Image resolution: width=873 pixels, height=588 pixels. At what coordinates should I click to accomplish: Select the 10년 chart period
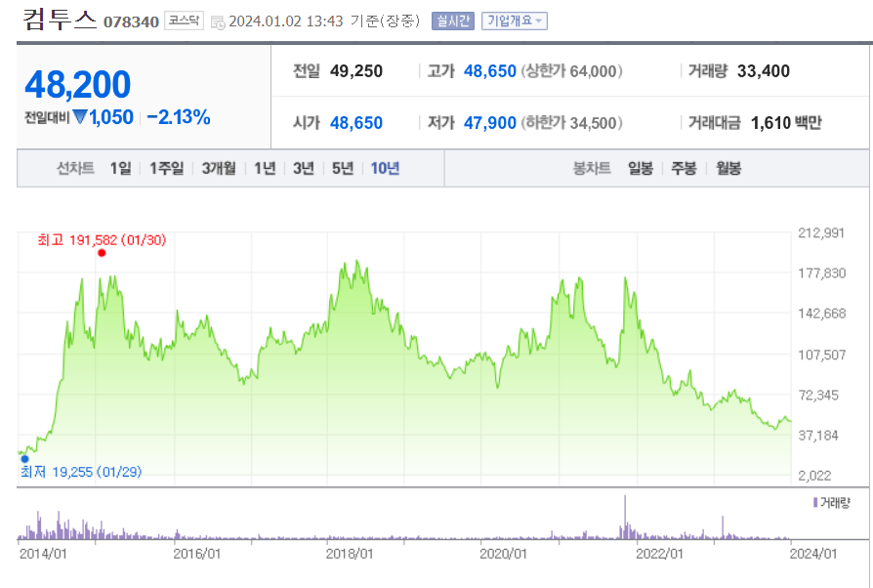click(385, 168)
